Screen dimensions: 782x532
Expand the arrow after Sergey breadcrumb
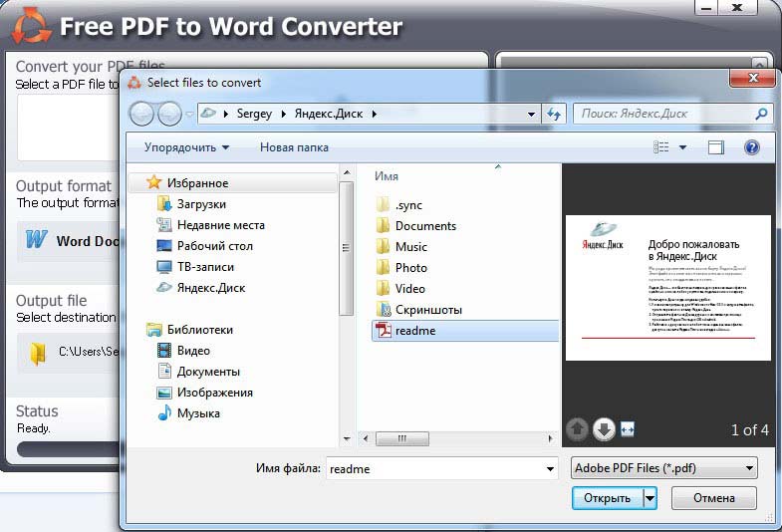(284, 115)
